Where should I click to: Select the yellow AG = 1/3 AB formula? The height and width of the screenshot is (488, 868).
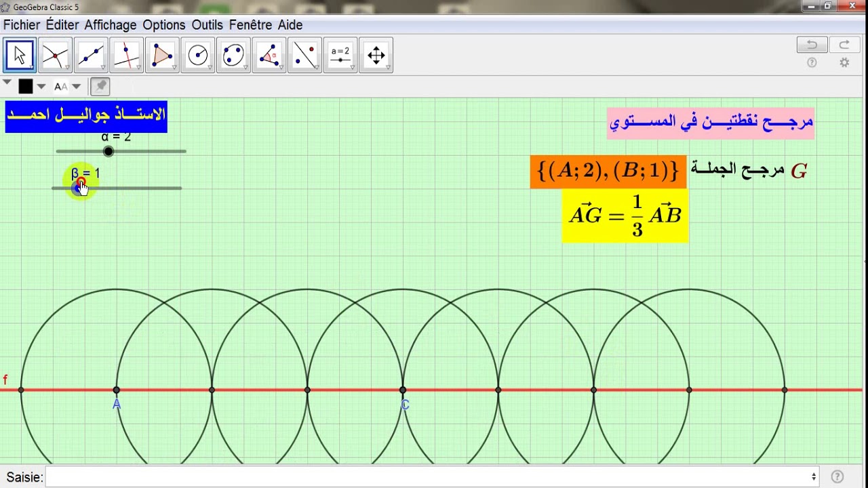click(x=625, y=216)
